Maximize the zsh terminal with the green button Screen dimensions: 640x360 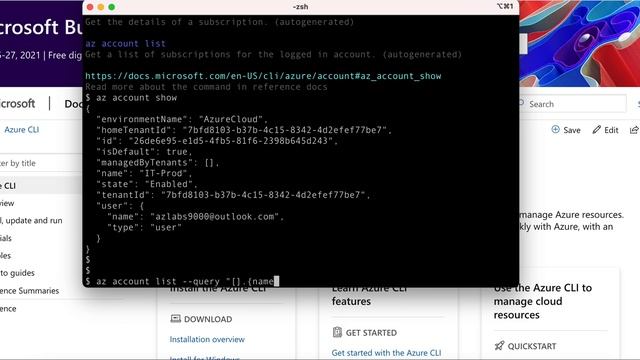click(111, 7)
